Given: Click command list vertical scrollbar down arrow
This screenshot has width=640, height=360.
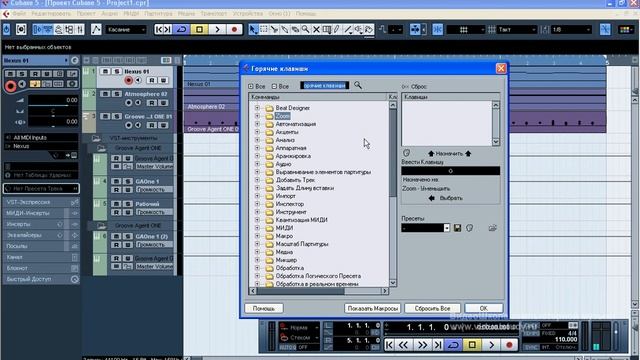Looking at the screenshot, I should pyautogui.click(x=393, y=283).
